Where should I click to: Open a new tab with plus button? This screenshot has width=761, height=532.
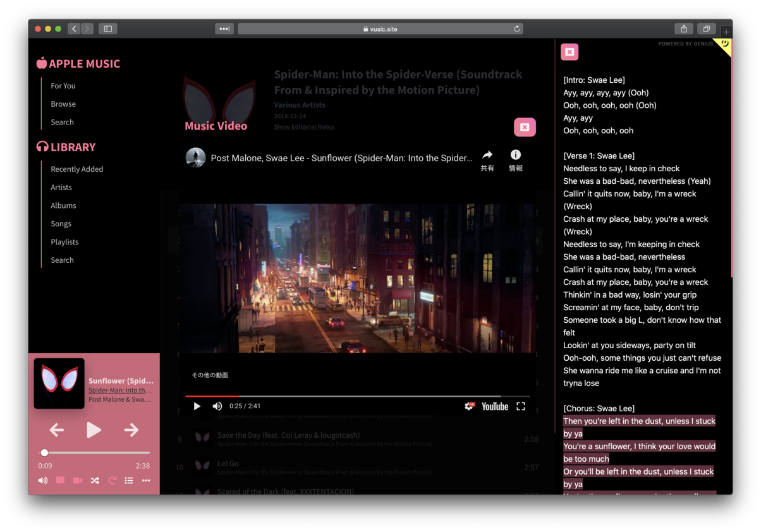pos(727,31)
